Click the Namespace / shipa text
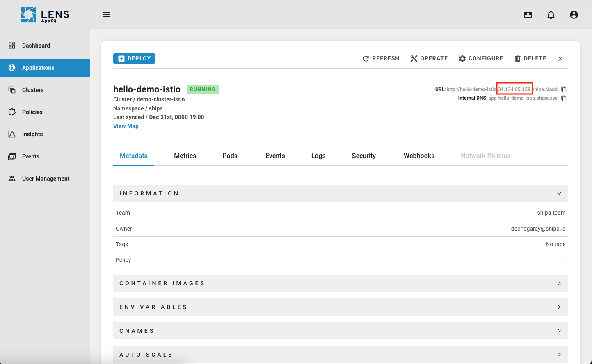Viewport: 592px width, 364px height. point(138,108)
